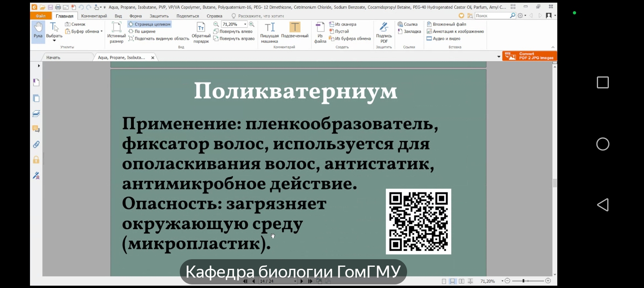
Task: Insert a Вложенный файл attachment
Action: [x=446, y=24]
